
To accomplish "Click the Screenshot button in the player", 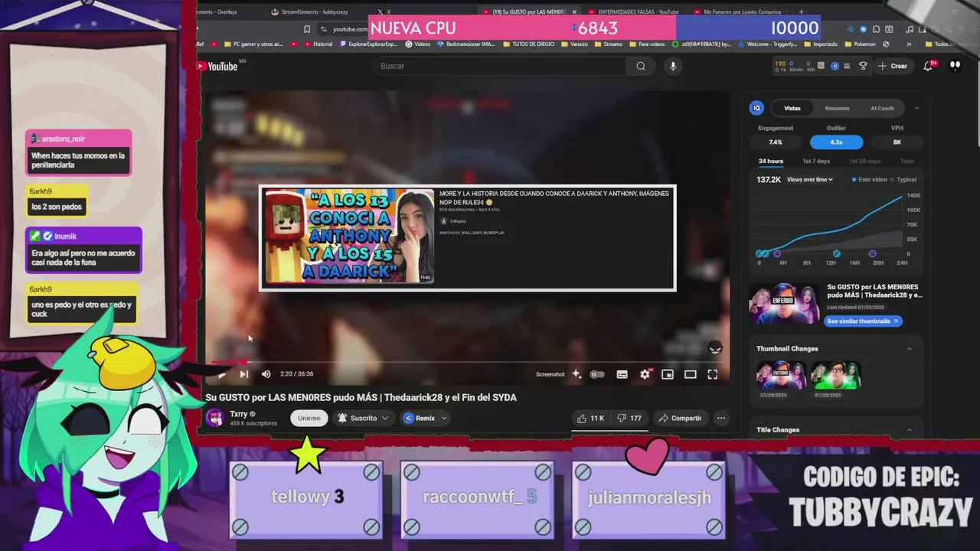I will pos(550,374).
